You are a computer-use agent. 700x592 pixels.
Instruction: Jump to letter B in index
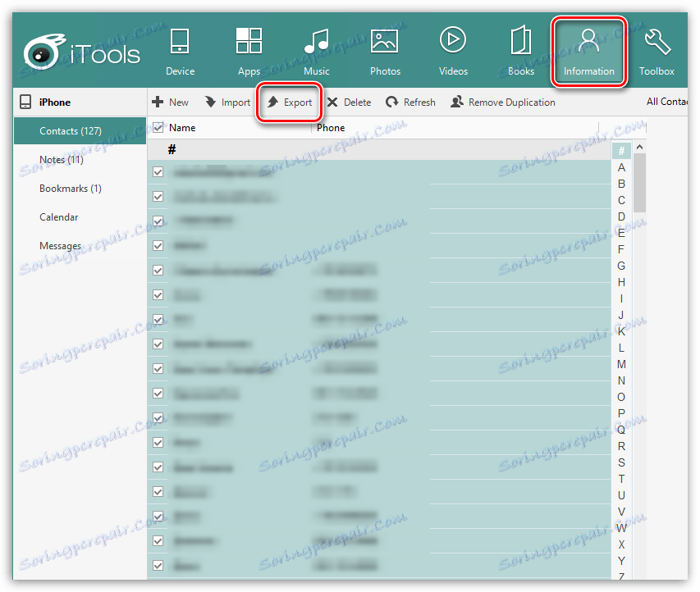click(x=621, y=184)
